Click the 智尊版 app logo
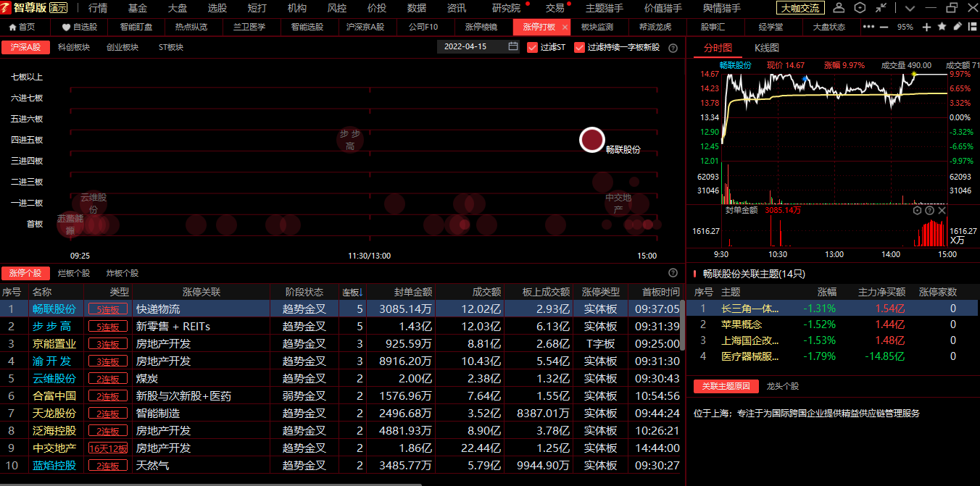 pyautogui.click(x=24, y=8)
